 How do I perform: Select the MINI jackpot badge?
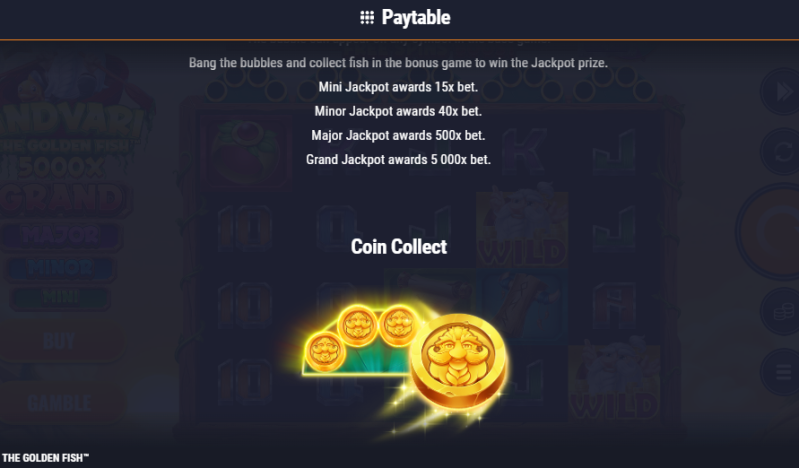click(x=60, y=297)
